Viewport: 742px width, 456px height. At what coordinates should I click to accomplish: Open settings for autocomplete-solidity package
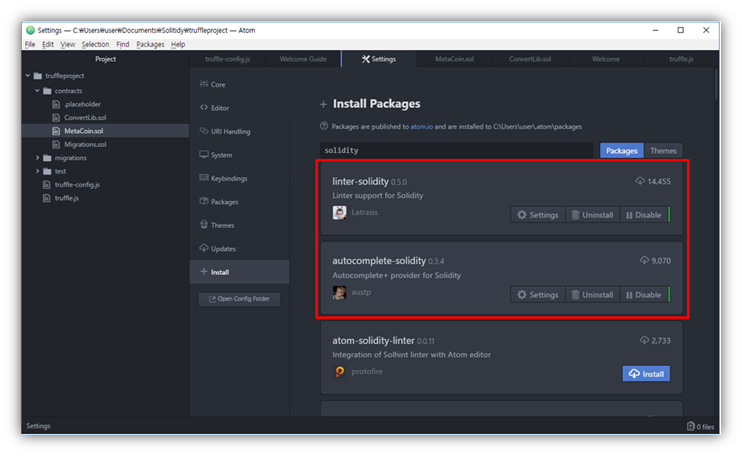tap(538, 295)
